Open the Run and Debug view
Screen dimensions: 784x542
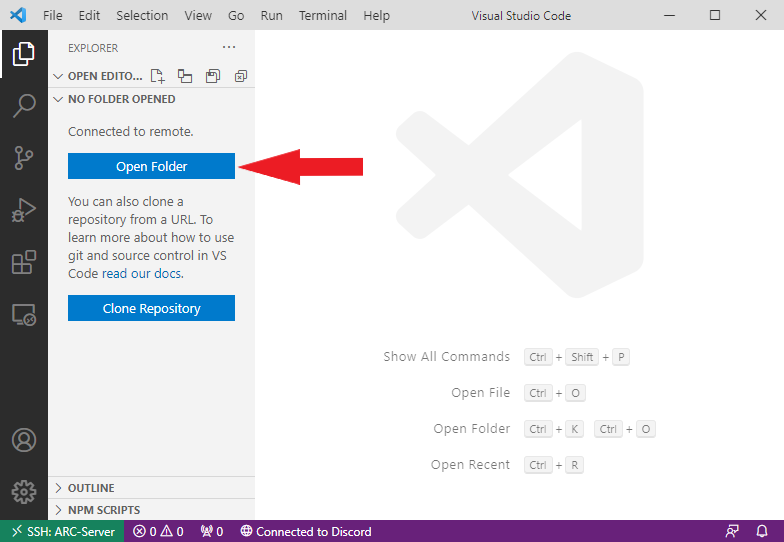(23, 210)
